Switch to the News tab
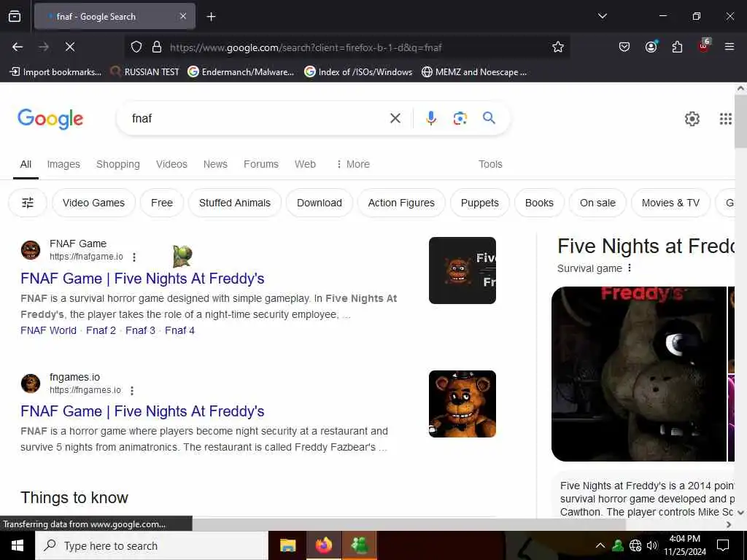This screenshot has height=560, width=747. [x=215, y=164]
